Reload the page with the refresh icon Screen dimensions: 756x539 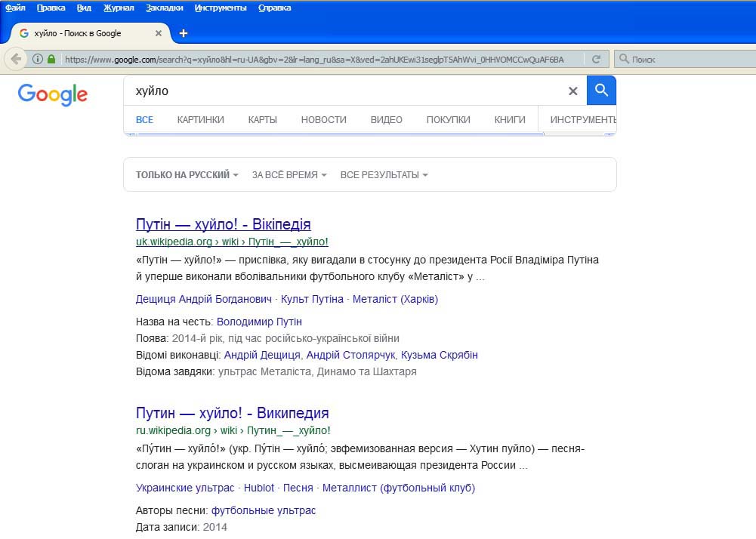pyautogui.click(x=596, y=60)
